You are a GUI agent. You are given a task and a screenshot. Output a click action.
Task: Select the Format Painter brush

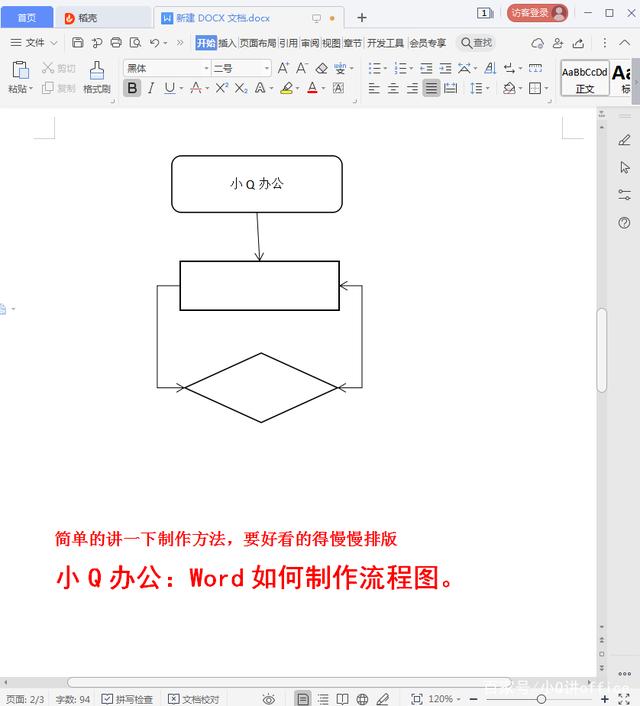97,71
